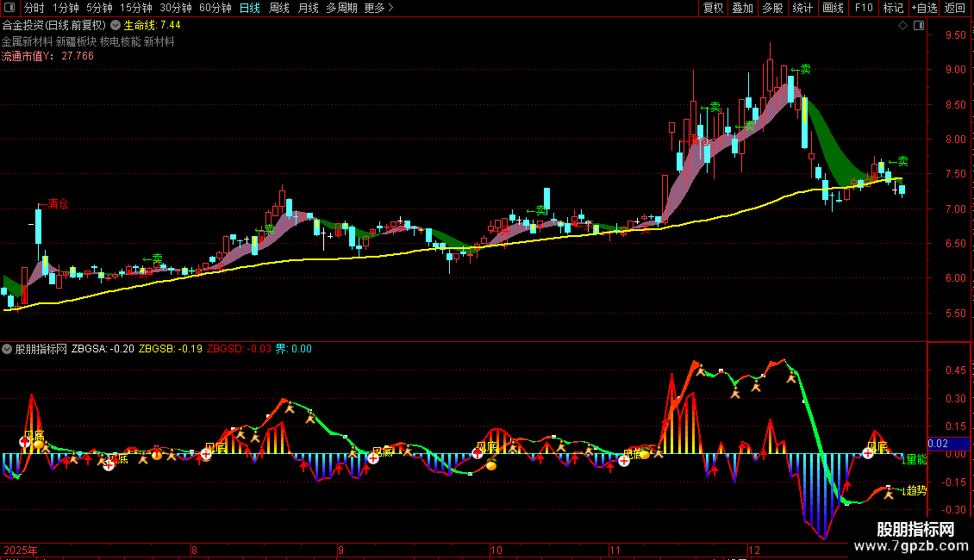Viewport: 974px width, 560px height.
Task: Open the 新材料 sector tag
Action: (159, 41)
